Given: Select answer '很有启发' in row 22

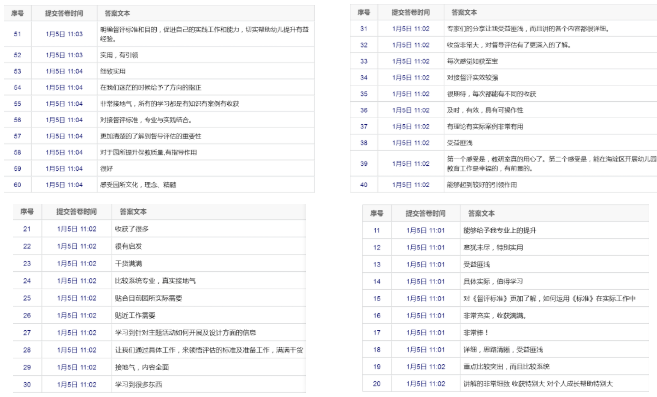Looking at the screenshot, I should click(128, 247).
